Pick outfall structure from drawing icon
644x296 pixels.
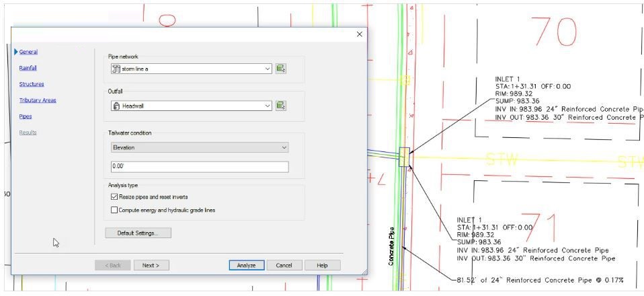click(280, 106)
